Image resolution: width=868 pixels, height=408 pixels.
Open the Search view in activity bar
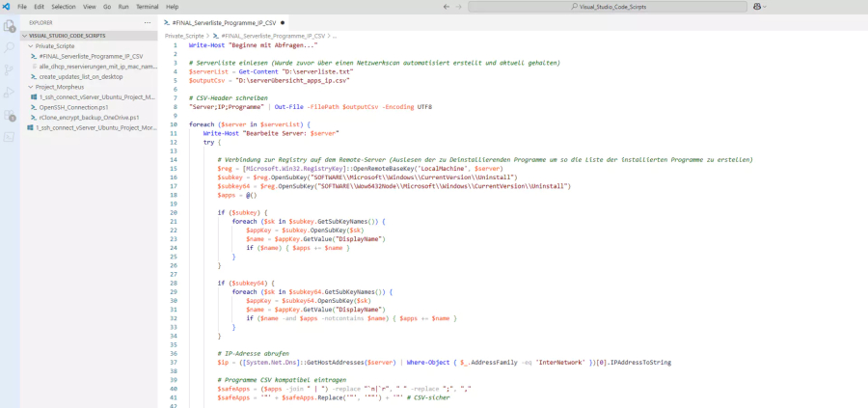[x=10, y=47]
